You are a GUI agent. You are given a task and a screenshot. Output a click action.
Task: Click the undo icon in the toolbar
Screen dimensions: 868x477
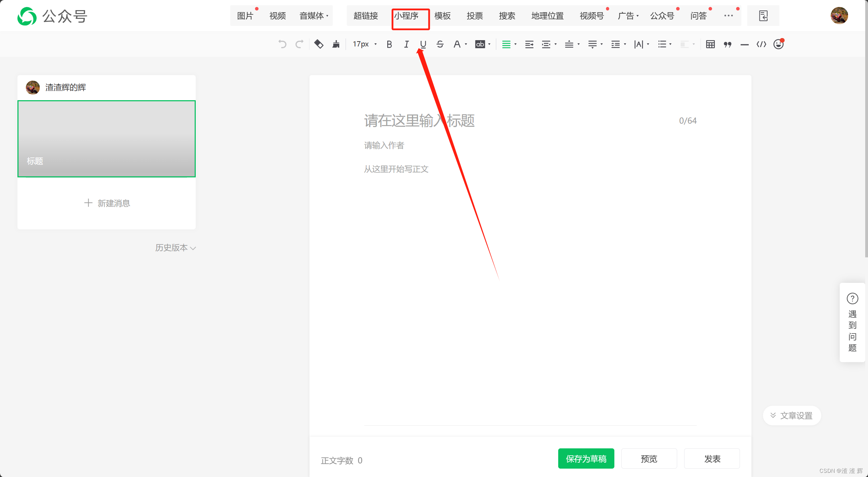pyautogui.click(x=282, y=44)
